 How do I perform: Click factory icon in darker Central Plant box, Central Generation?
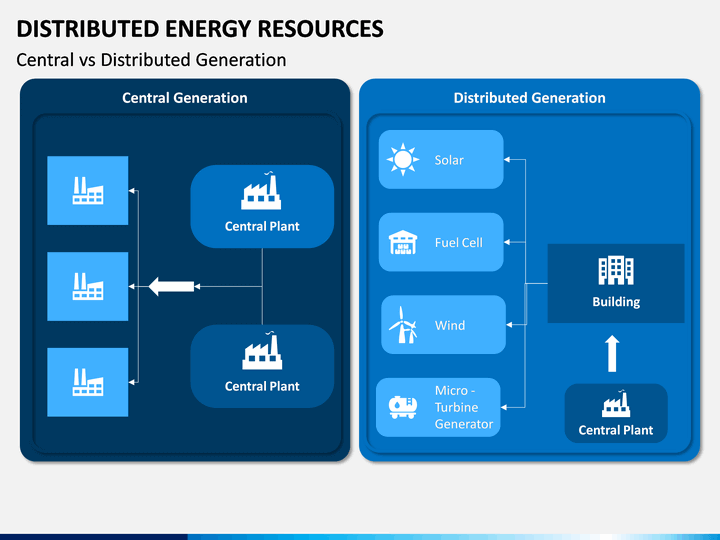[262, 351]
